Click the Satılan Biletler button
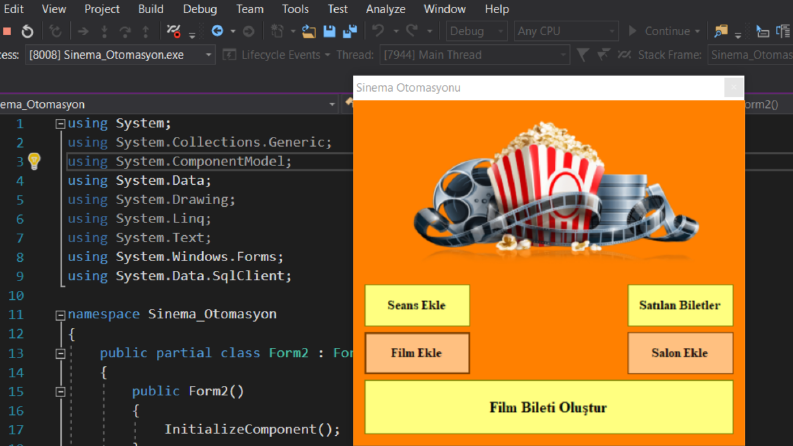Viewport: 793px width, 446px height. click(680, 305)
